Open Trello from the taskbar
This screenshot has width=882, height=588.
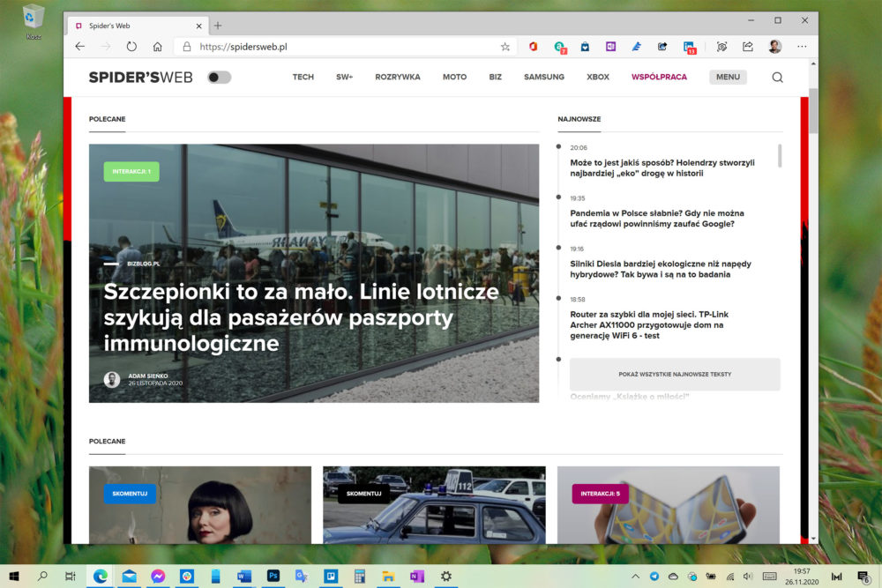(331, 577)
